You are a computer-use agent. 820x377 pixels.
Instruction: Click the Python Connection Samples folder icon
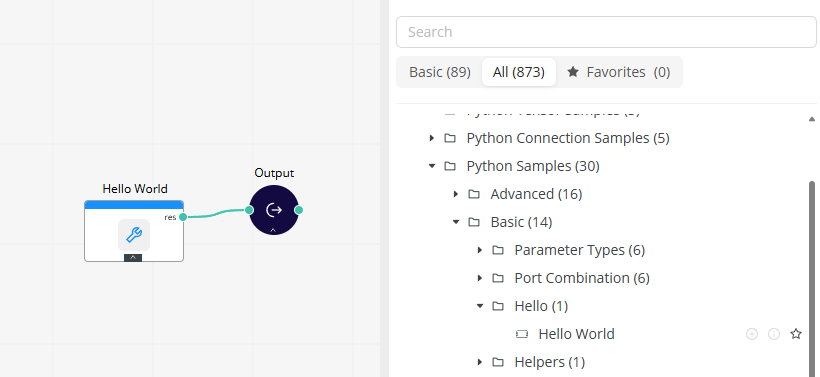point(450,138)
